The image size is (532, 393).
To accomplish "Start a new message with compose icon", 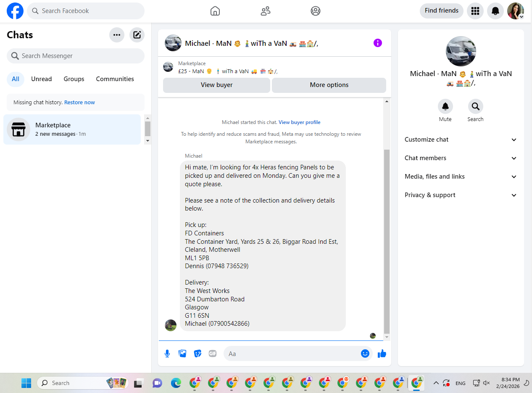I will click(137, 35).
